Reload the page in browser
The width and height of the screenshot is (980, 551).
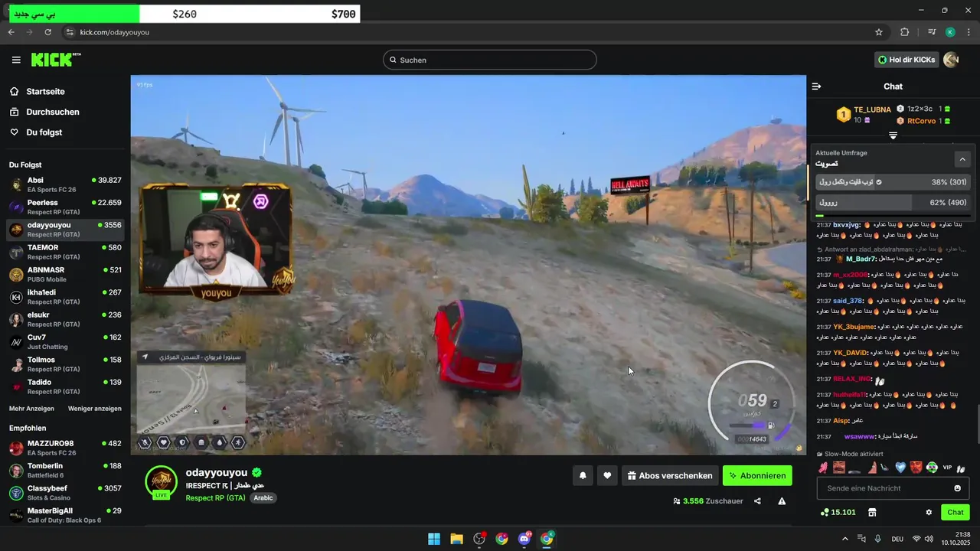point(47,32)
